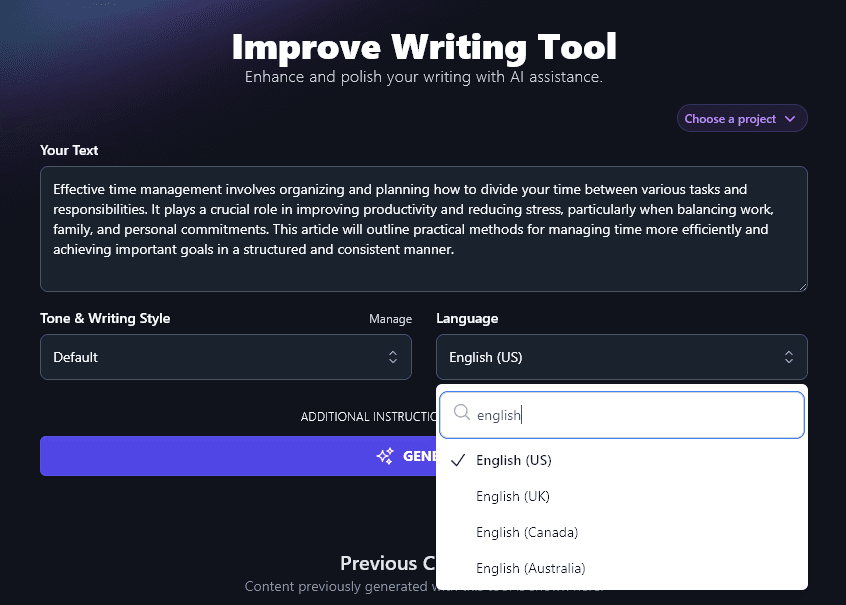Select the English (US) option
Image resolution: width=846 pixels, height=605 pixels.
coord(515,460)
